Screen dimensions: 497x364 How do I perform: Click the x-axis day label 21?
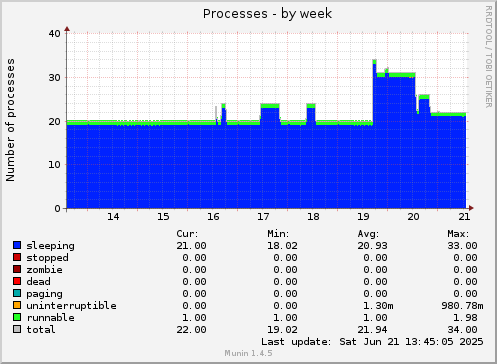[x=464, y=217]
